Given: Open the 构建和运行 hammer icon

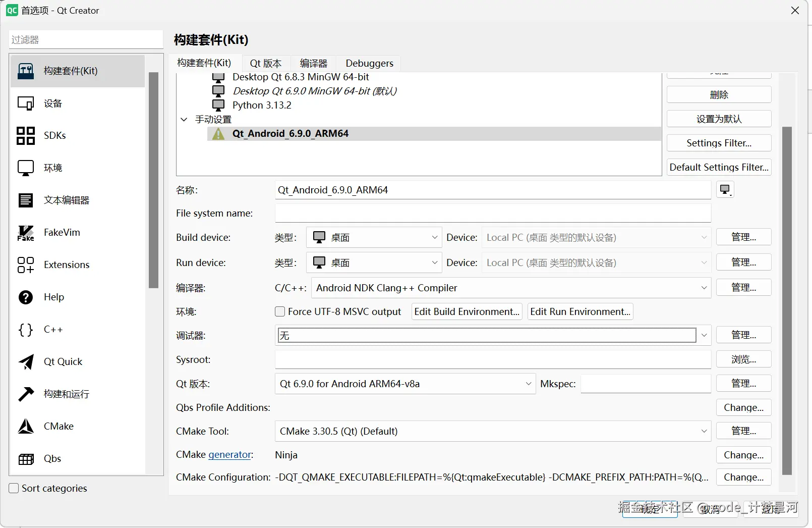Looking at the screenshot, I should pyautogui.click(x=26, y=394).
